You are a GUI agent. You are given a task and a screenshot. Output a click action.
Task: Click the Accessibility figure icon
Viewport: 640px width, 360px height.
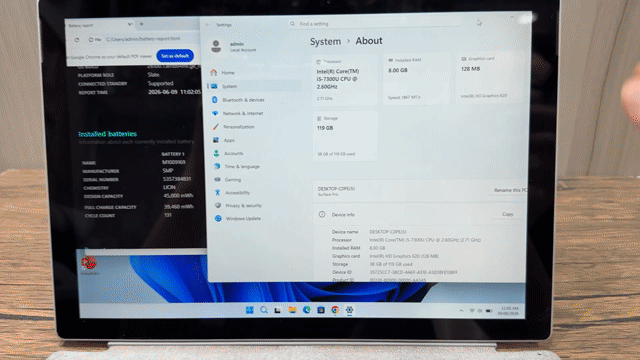point(218,192)
